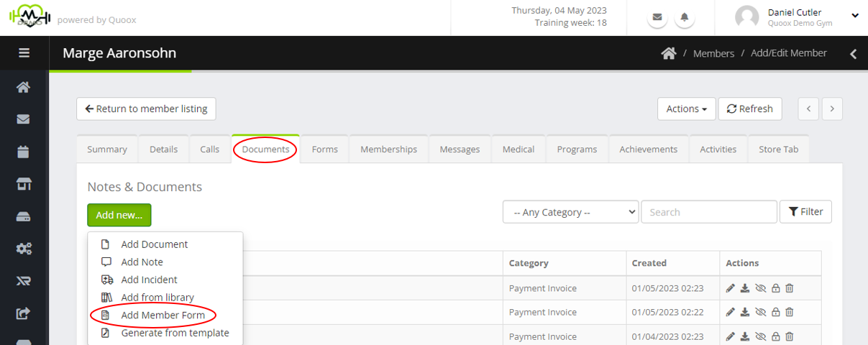Viewport: 868px width, 345px height.
Task: Switch to the Calls tab
Action: point(210,149)
